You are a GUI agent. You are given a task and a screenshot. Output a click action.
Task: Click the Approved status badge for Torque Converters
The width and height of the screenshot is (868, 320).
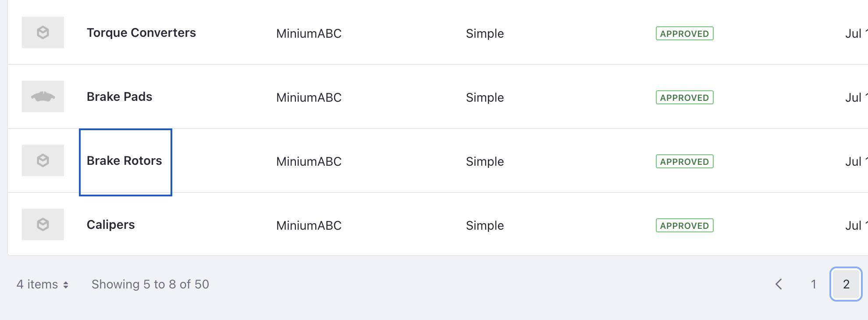[684, 34]
